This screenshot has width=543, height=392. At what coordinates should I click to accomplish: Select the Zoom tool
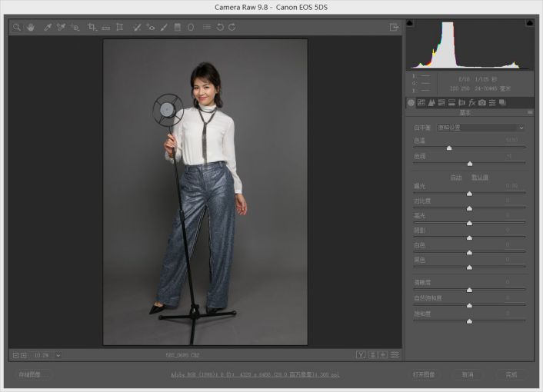point(16,27)
